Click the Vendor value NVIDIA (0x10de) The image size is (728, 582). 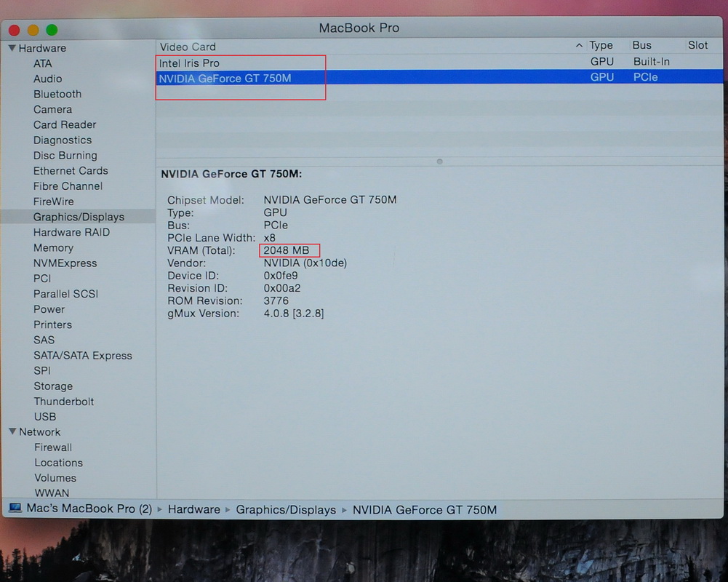pos(305,263)
